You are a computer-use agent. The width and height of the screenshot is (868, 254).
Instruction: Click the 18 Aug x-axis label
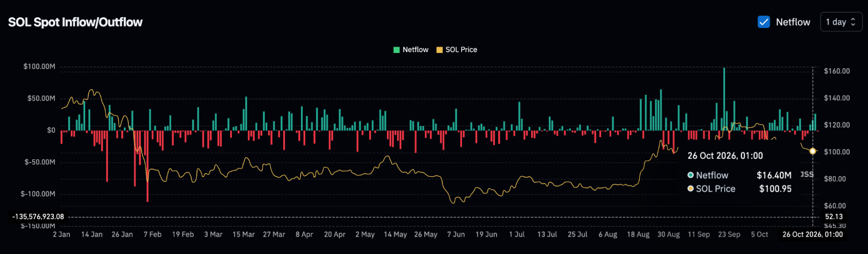point(638,234)
